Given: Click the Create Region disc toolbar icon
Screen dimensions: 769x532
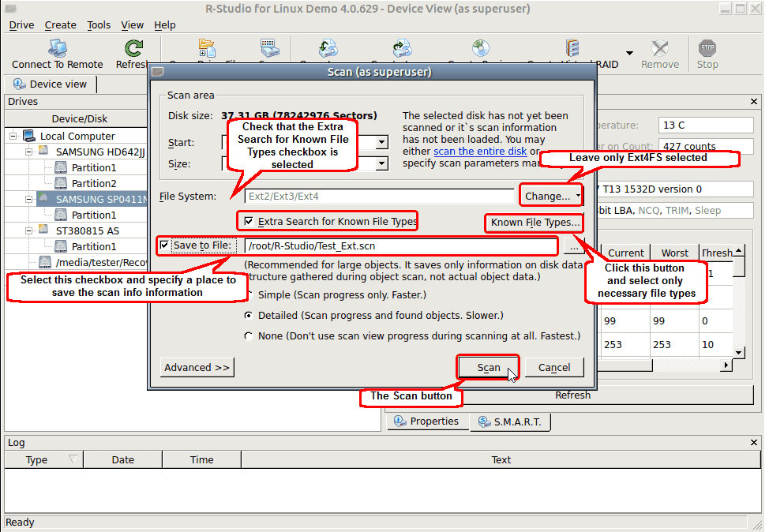Looking at the screenshot, I should (x=481, y=48).
